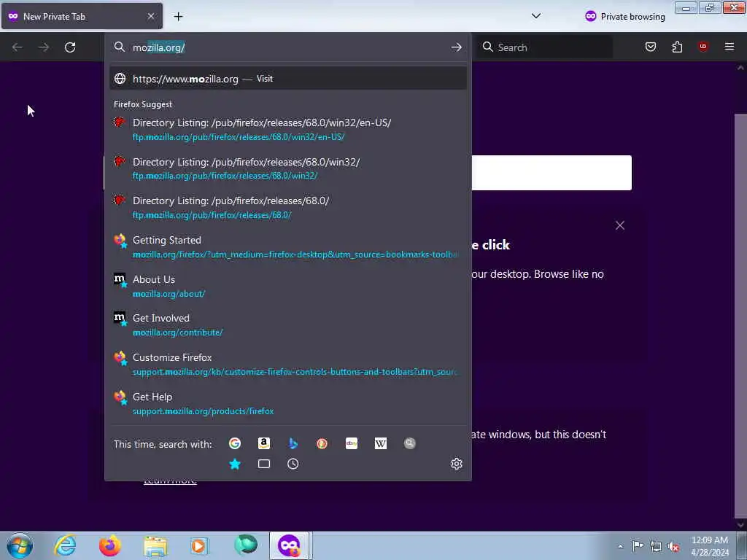The height and width of the screenshot is (560, 747).
Task: Click the red uBlock extension icon
Action: point(703,47)
